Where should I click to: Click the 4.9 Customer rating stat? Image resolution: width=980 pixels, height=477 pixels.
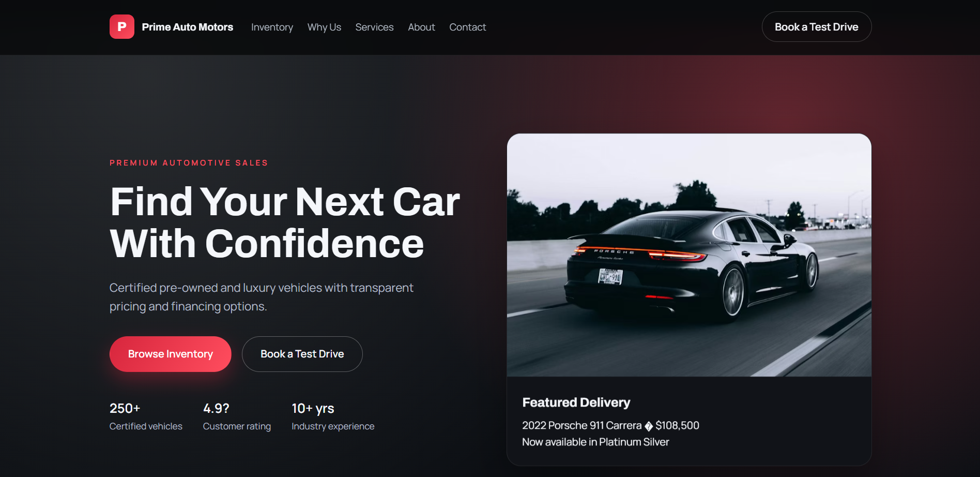tap(237, 416)
